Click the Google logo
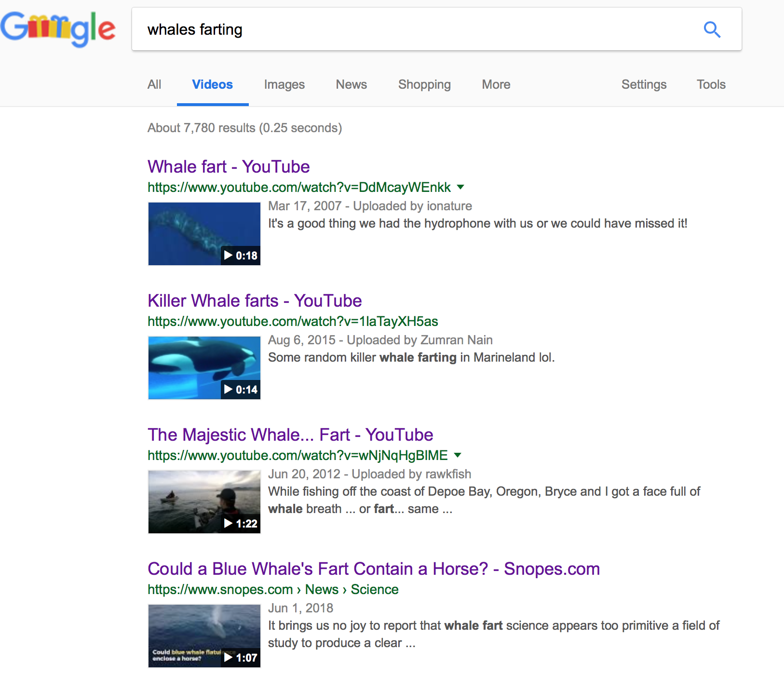The width and height of the screenshot is (784, 677). coord(58,28)
